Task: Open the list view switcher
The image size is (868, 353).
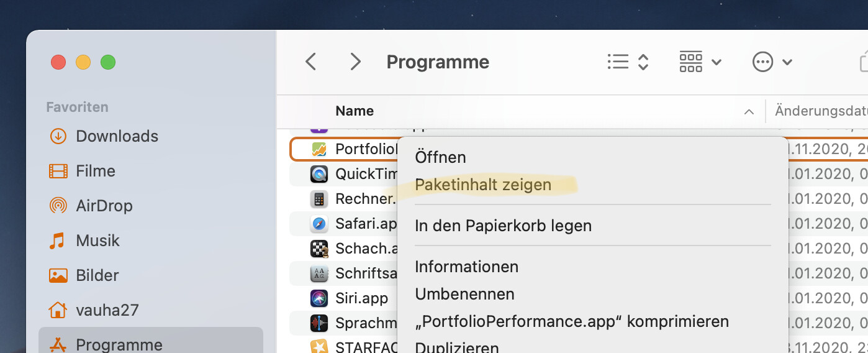Action: (x=628, y=62)
